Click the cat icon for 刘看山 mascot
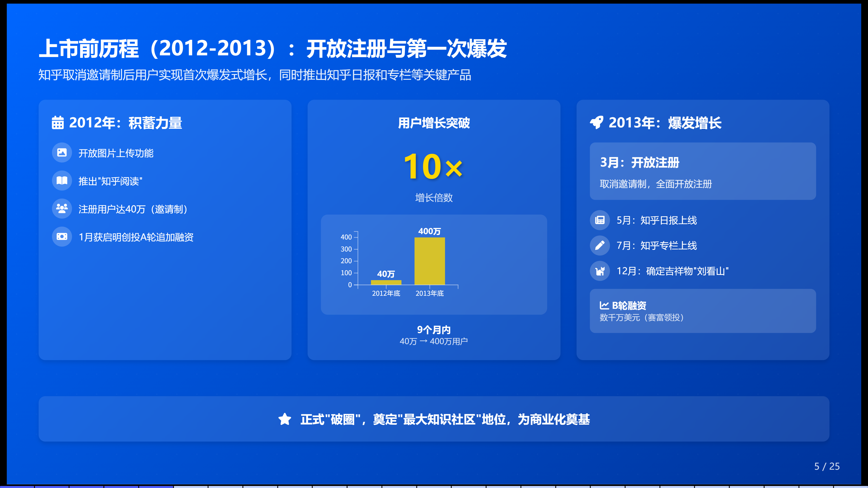The height and width of the screenshot is (488, 868). [600, 271]
